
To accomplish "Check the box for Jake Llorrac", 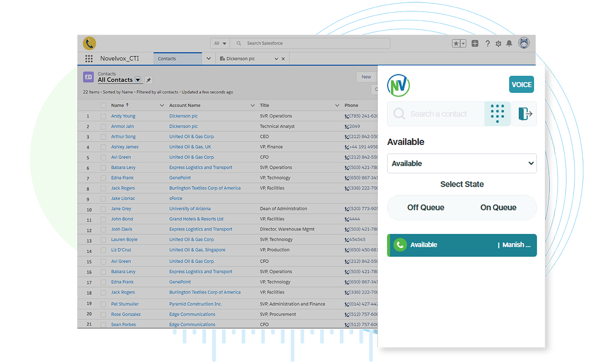I will (x=103, y=199).
